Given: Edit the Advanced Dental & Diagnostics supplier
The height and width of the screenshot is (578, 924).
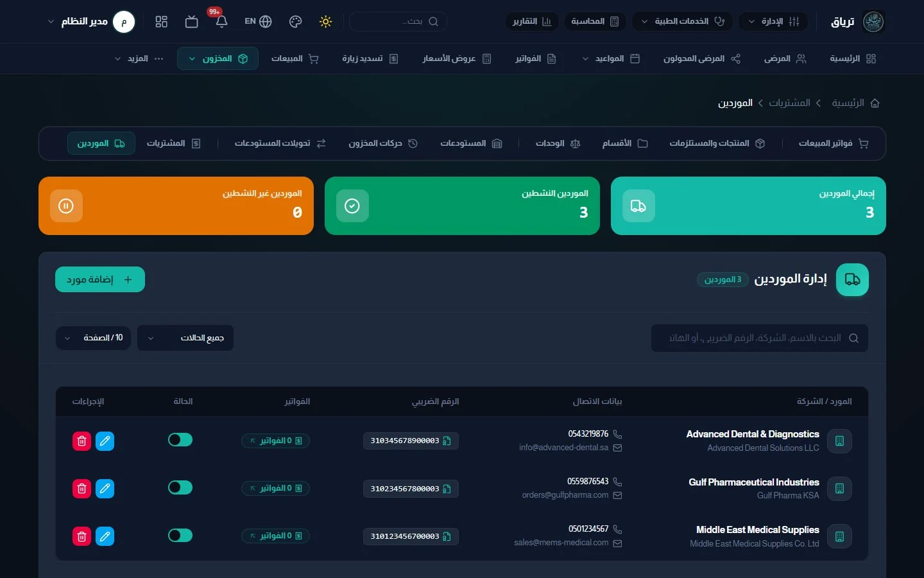Looking at the screenshot, I should [105, 441].
